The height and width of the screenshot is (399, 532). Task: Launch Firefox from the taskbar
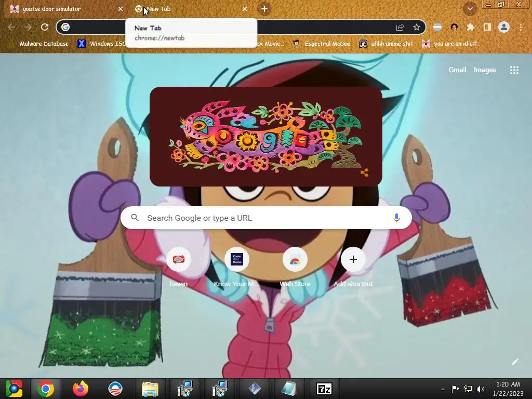pyautogui.click(x=81, y=389)
